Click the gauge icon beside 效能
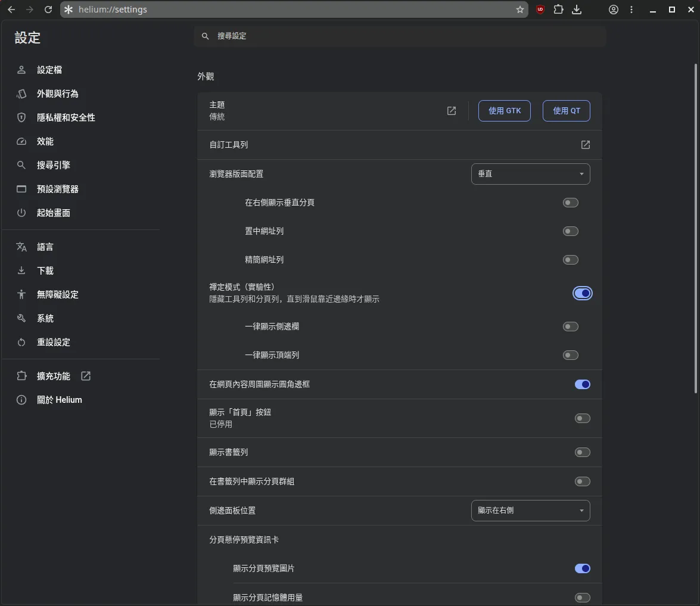Image resolution: width=700 pixels, height=606 pixels. pos(21,141)
